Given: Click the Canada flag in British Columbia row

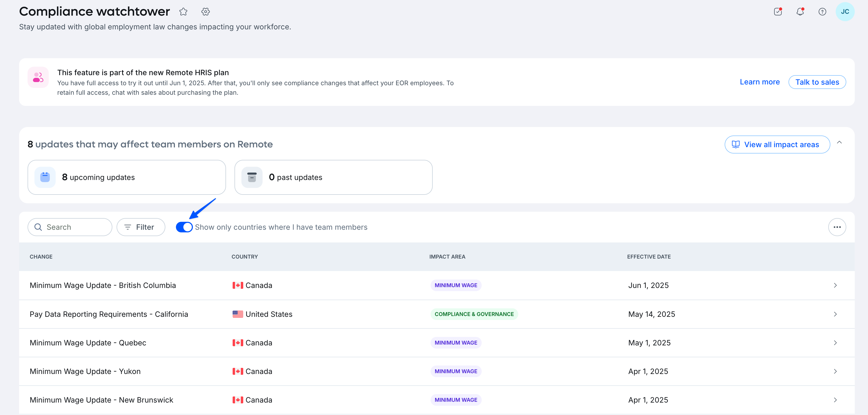Looking at the screenshot, I should coord(238,285).
